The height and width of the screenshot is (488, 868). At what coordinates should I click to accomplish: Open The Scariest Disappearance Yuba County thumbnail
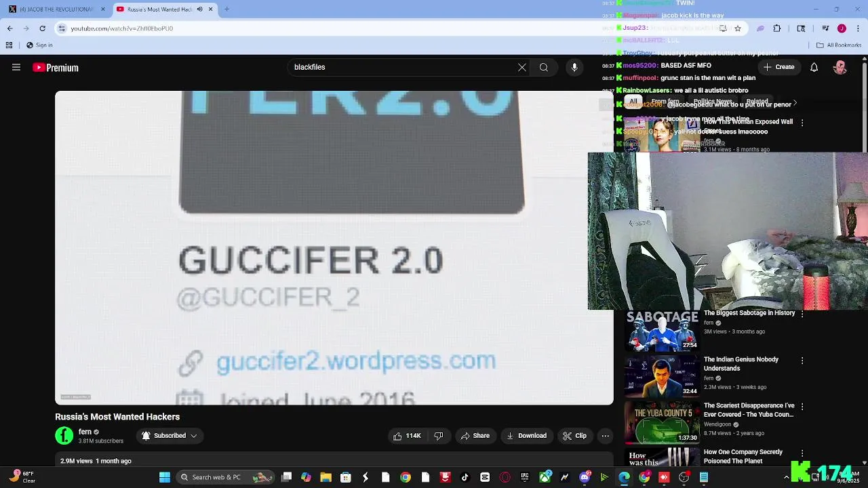(662, 422)
